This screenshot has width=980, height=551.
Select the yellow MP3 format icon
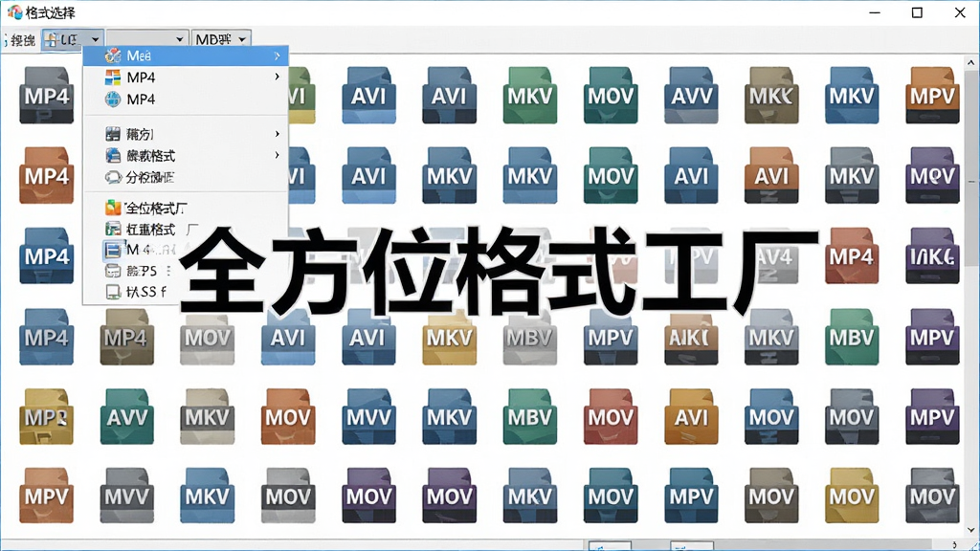[x=46, y=417]
